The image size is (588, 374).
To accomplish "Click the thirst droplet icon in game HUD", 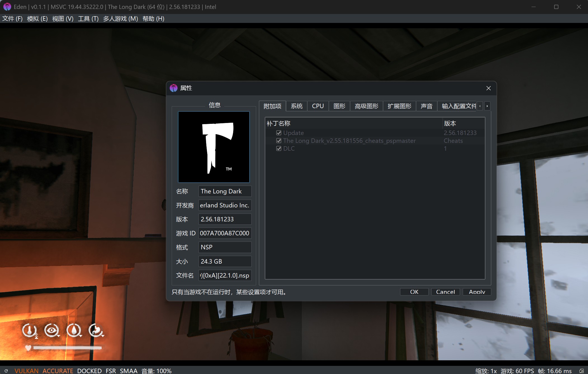I will coord(74,331).
